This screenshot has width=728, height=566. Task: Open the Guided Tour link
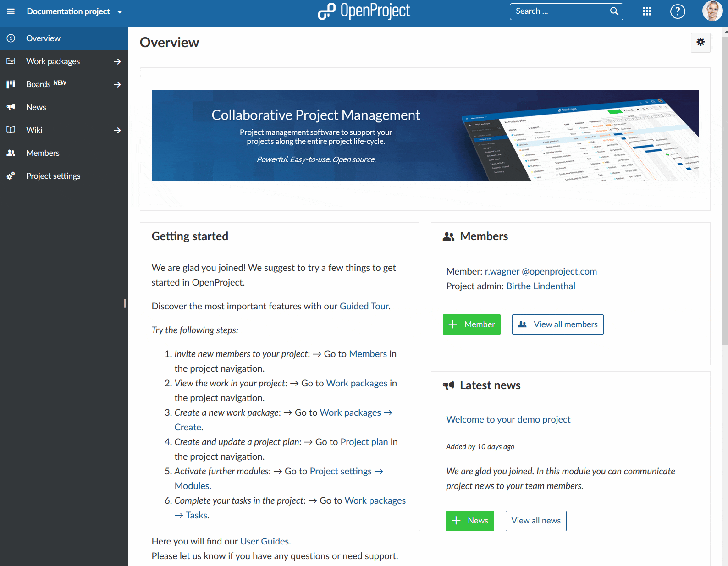(x=364, y=306)
